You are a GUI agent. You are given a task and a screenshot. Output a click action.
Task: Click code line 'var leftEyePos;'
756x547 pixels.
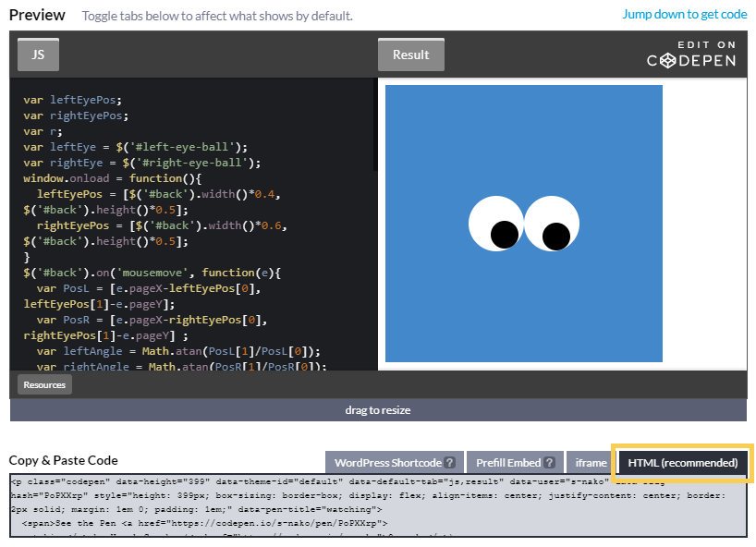[72, 100]
